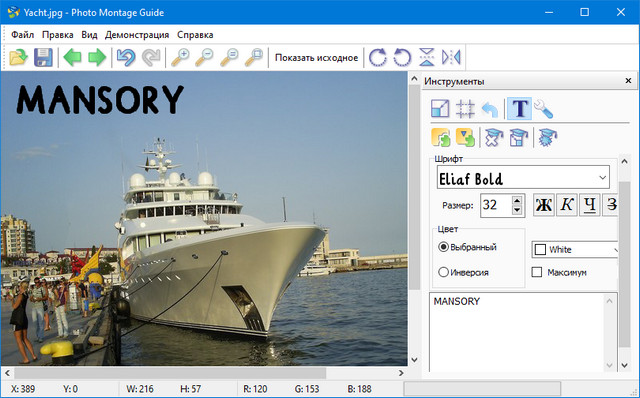Undo last action in main toolbar
This screenshot has width=640, height=398.
(126, 57)
